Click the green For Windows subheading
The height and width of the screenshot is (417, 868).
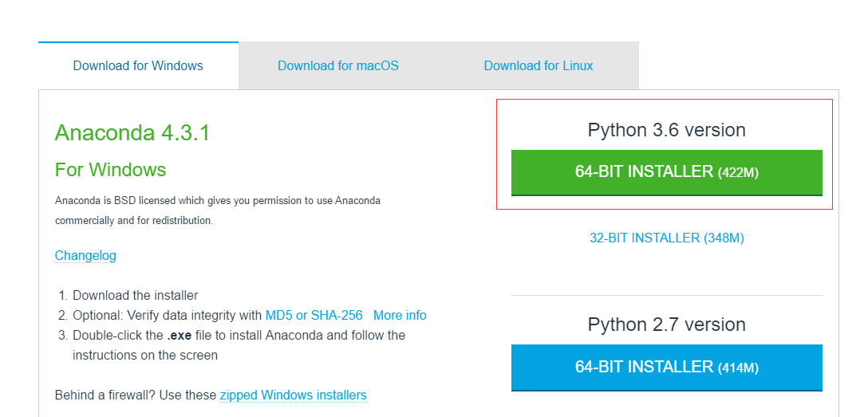click(110, 170)
